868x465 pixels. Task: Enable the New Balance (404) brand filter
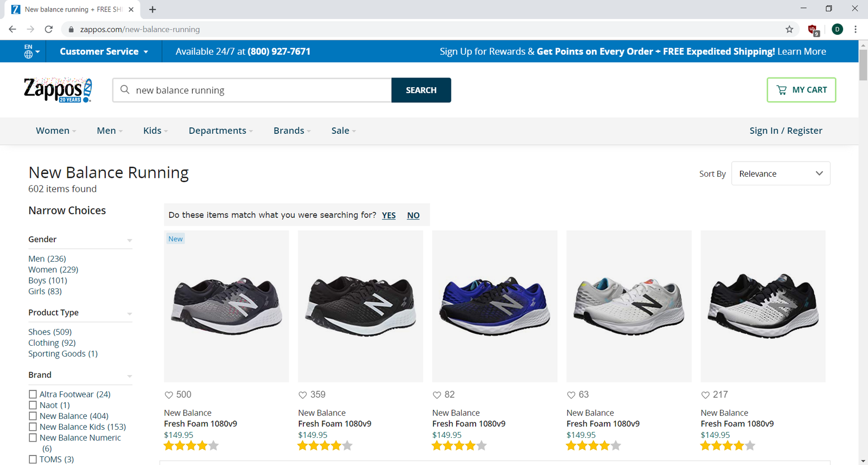[x=33, y=416]
